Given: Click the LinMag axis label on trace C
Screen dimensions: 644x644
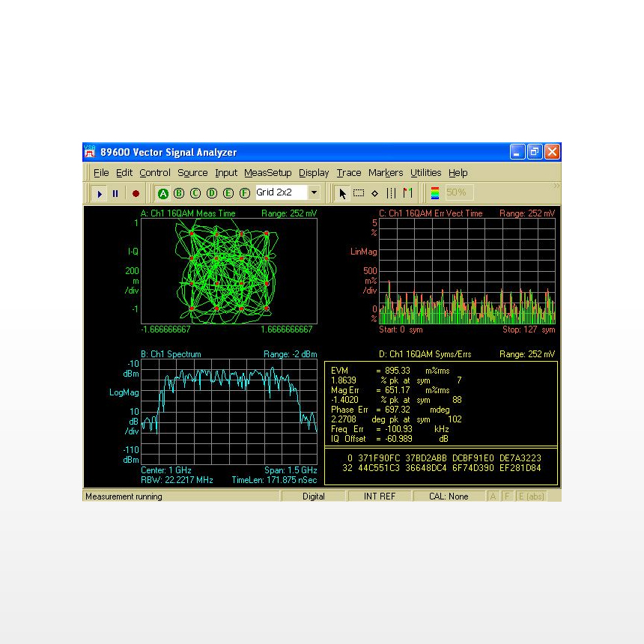Looking at the screenshot, I should point(363,252).
